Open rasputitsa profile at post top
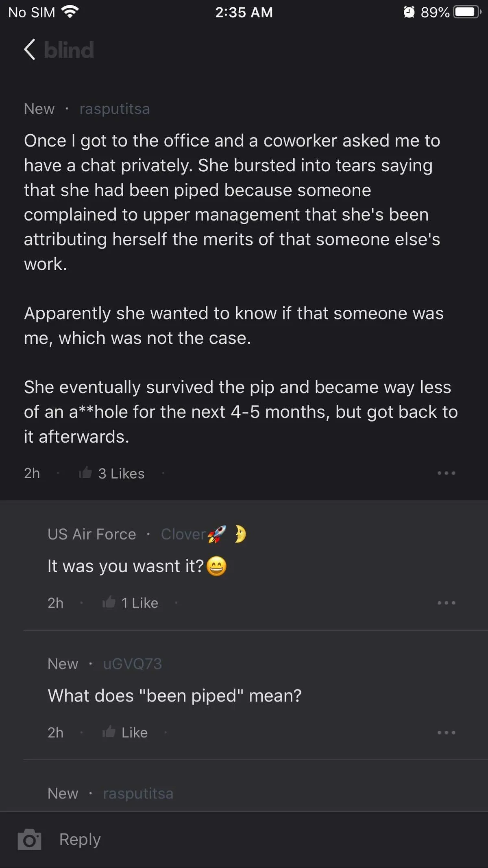 pyautogui.click(x=115, y=109)
